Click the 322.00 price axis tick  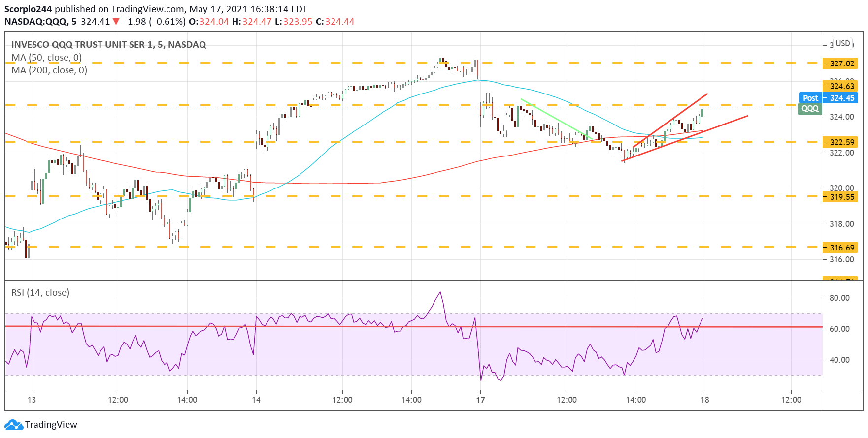pos(842,153)
